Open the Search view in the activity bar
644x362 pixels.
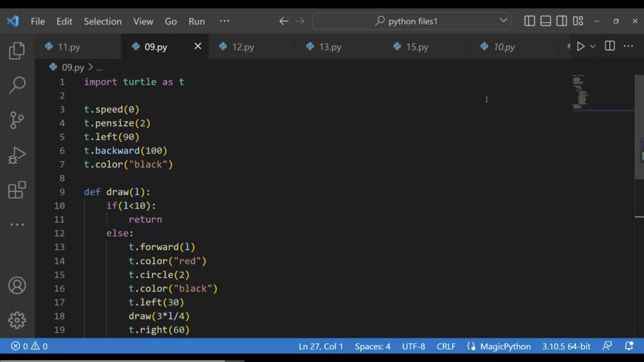click(17, 85)
